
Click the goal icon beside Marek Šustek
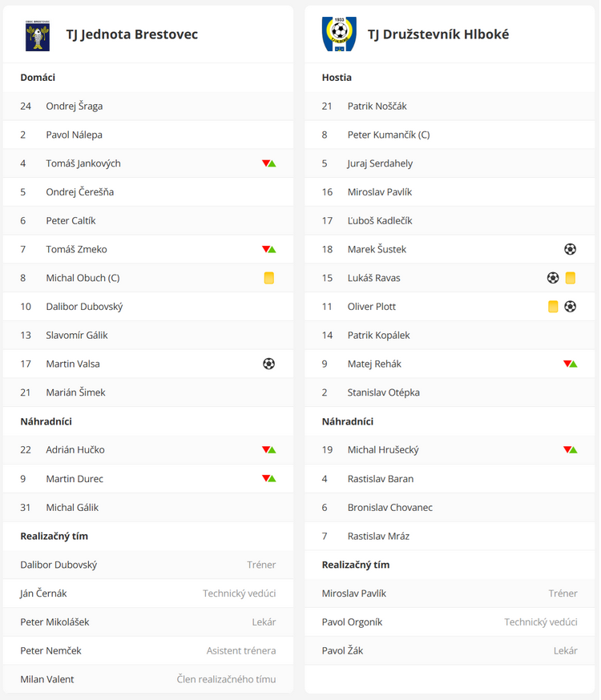point(571,249)
